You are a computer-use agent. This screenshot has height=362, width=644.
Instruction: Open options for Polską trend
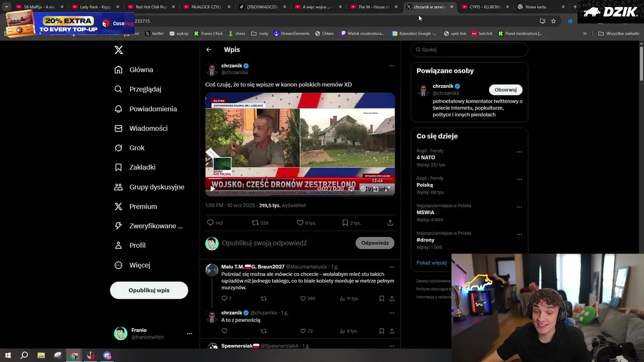[519, 179]
